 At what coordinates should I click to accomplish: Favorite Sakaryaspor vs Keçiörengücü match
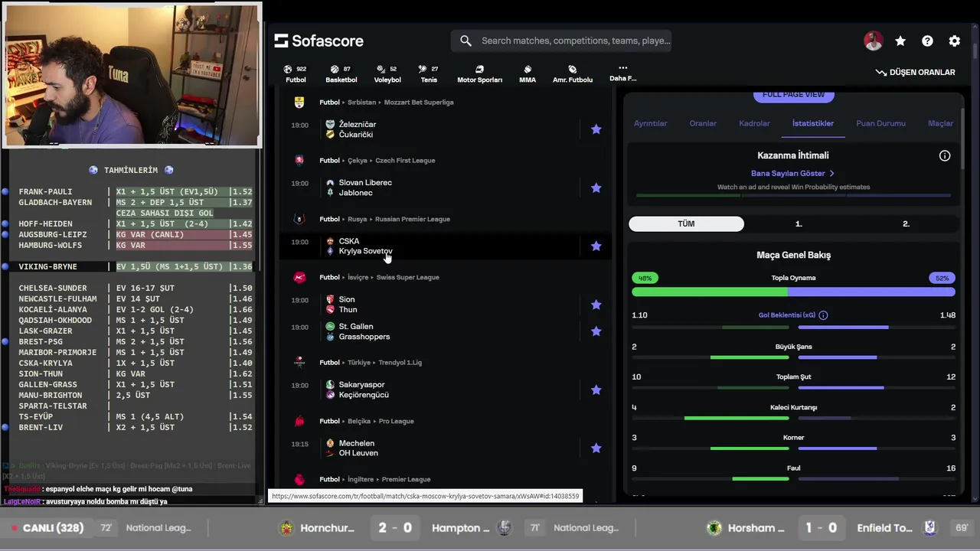tap(596, 390)
